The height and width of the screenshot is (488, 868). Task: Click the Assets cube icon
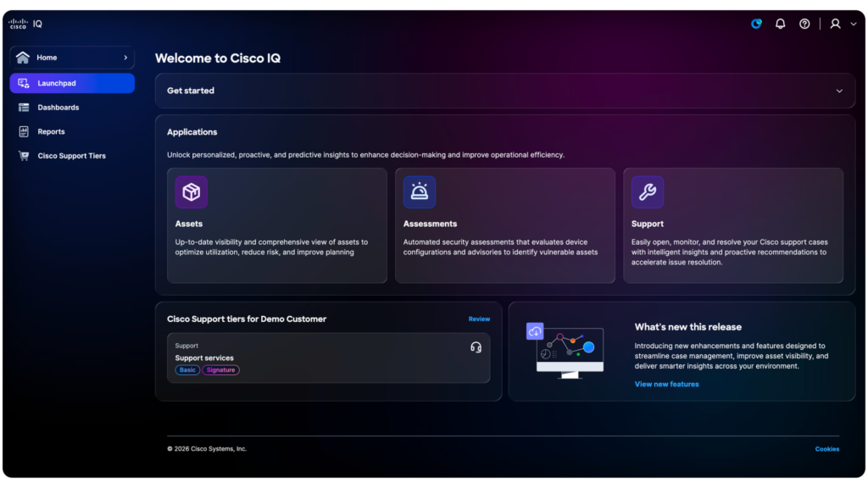pos(192,192)
